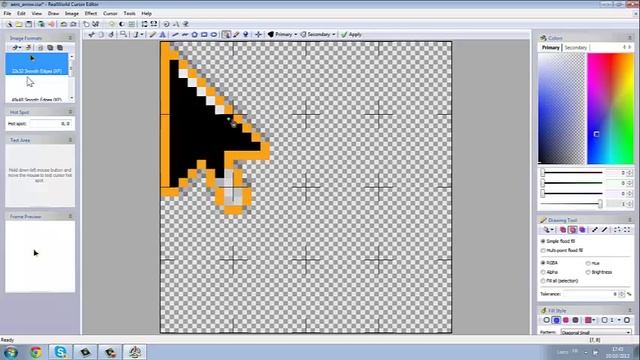The width and height of the screenshot is (640, 360).
Task: Choose Brightness comparison mode
Action: click(x=599, y=272)
